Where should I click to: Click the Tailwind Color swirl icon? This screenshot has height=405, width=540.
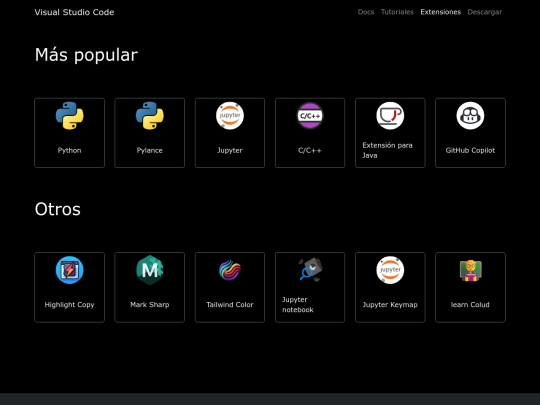coord(230,270)
